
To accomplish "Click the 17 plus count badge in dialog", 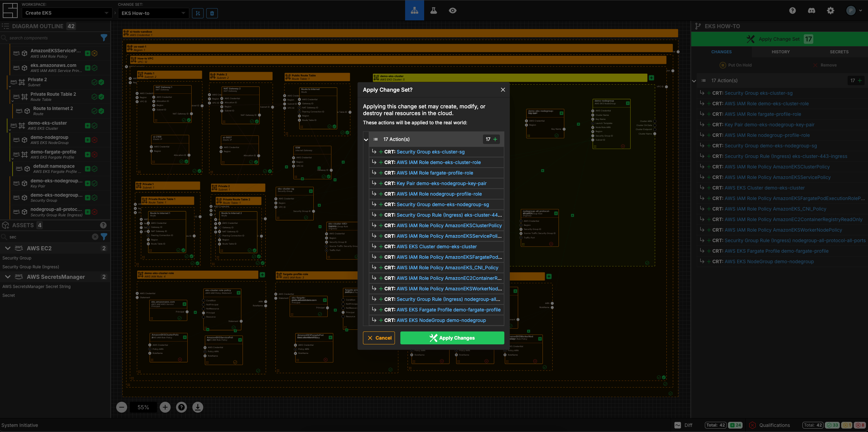I will point(491,139).
